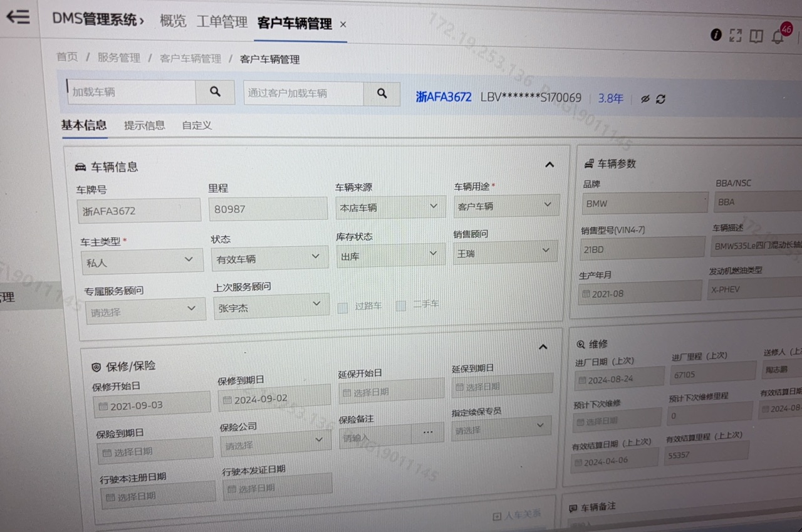Open the 销售顾问 dropdown showing 王瑞
The image size is (802, 532).
click(505, 253)
